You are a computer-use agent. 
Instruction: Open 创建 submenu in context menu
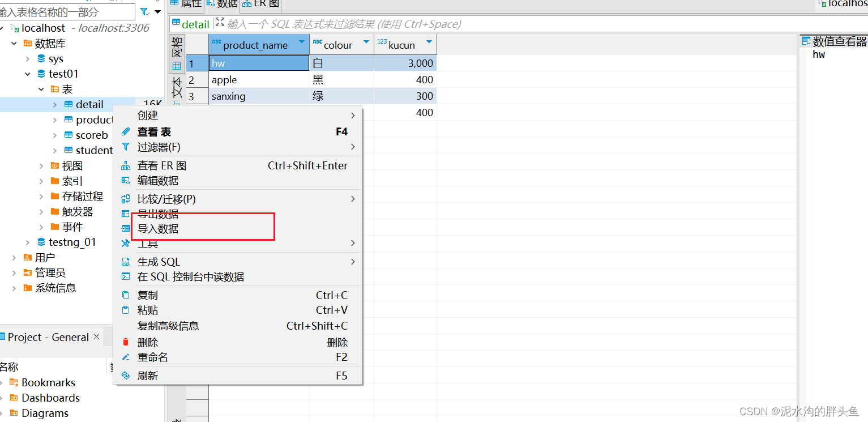click(x=238, y=116)
